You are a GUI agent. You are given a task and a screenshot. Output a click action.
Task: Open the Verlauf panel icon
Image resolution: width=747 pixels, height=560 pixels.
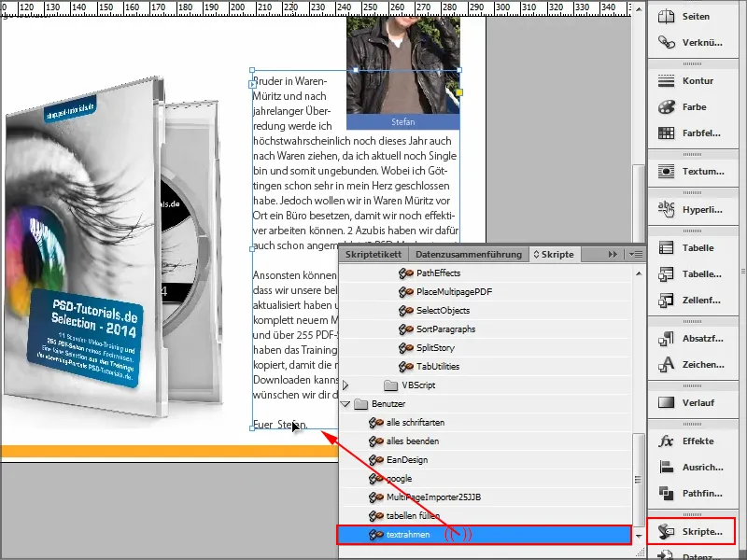(666, 403)
